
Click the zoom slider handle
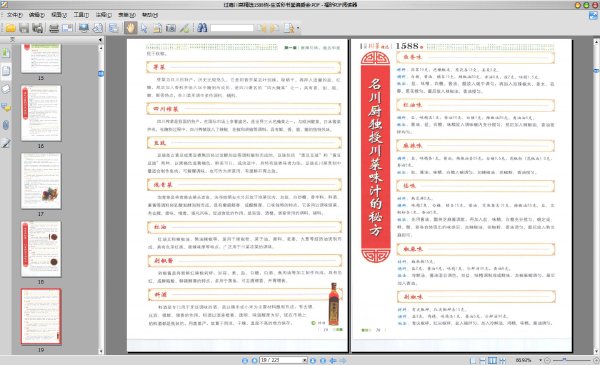(564, 360)
